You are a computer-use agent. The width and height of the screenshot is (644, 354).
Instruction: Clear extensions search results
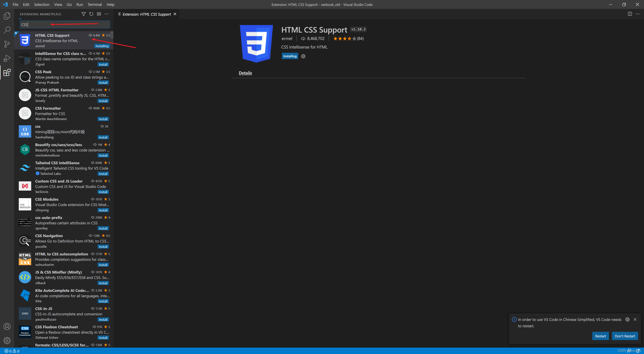click(x=99, y=14)
